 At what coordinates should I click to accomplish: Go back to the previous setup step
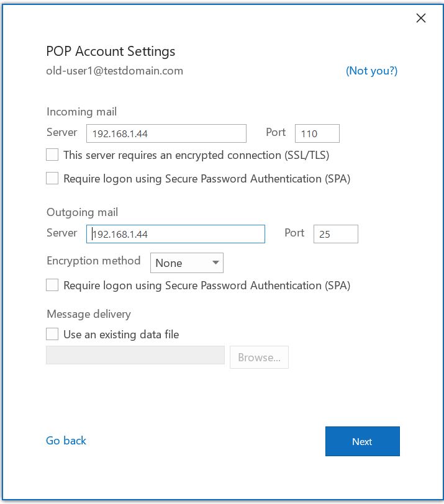click(x=66, y=441)
